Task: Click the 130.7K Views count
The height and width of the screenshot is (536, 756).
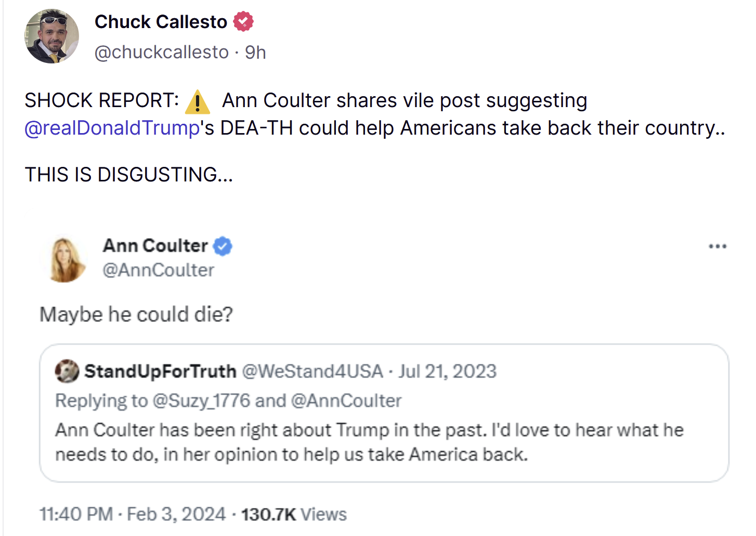Action: click(x=294, y=514)
